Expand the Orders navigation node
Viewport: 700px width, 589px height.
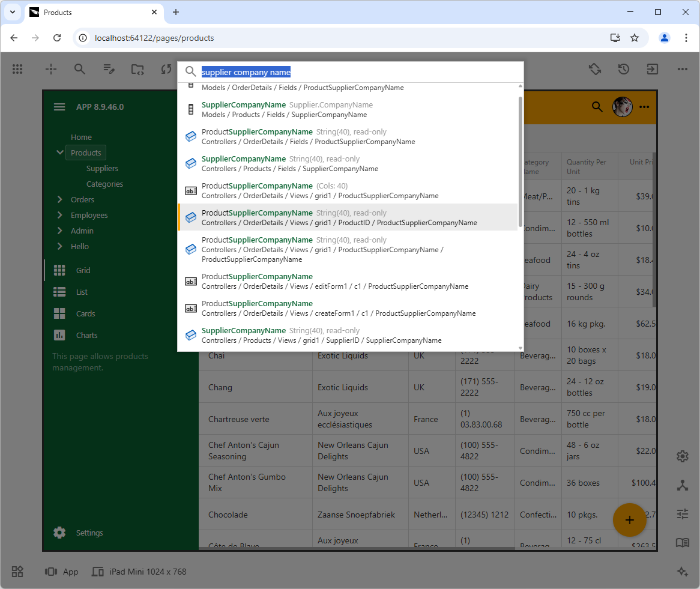59,199
